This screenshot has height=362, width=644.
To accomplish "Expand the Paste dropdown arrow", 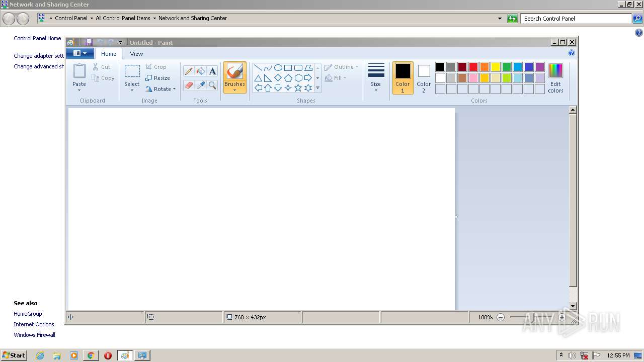I will 79,90.
